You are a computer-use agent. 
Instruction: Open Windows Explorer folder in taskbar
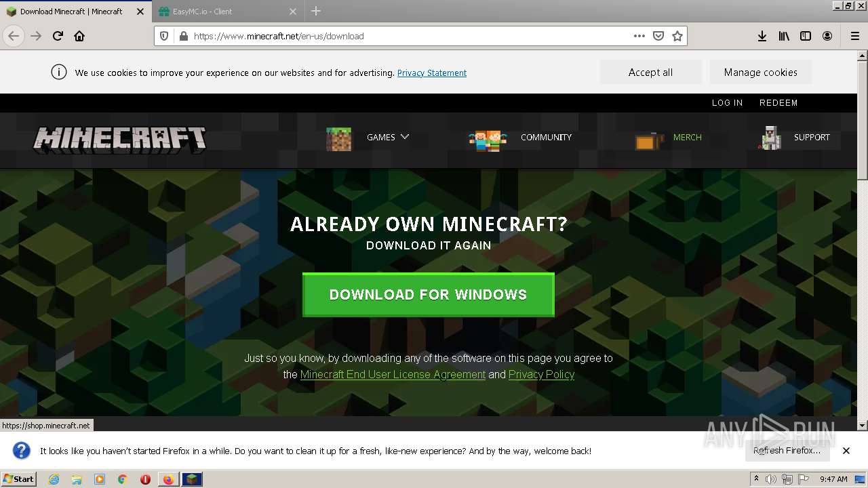77,479
